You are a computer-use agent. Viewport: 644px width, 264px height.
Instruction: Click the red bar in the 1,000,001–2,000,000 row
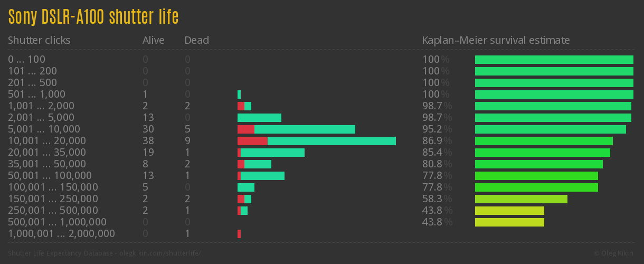click(239, 234)
